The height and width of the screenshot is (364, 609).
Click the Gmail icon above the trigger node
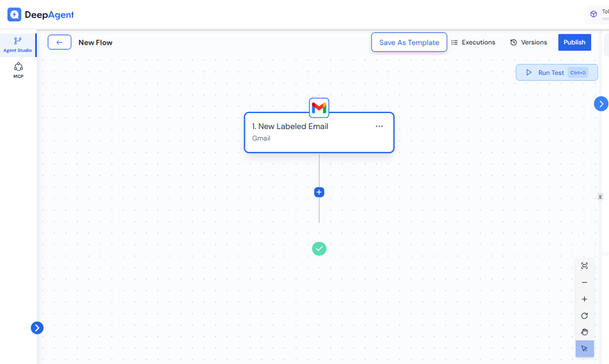pyautogui.click(x=319, y=108)
